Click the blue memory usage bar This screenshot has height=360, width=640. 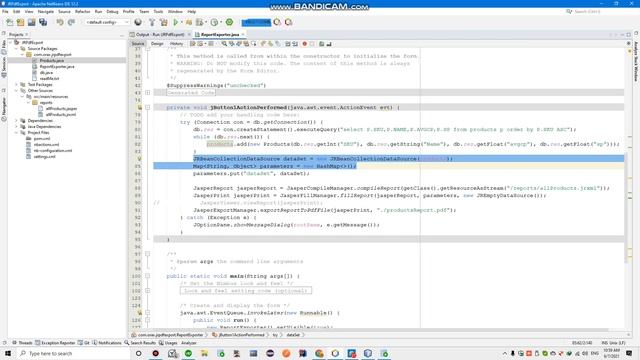(x=256, y=22)
